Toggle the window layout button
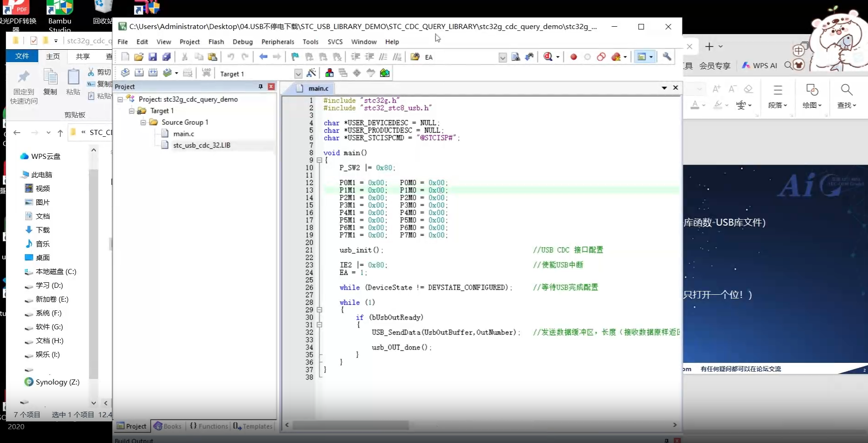The height and width of the screenshot is (443, 868). click(641, 57)
